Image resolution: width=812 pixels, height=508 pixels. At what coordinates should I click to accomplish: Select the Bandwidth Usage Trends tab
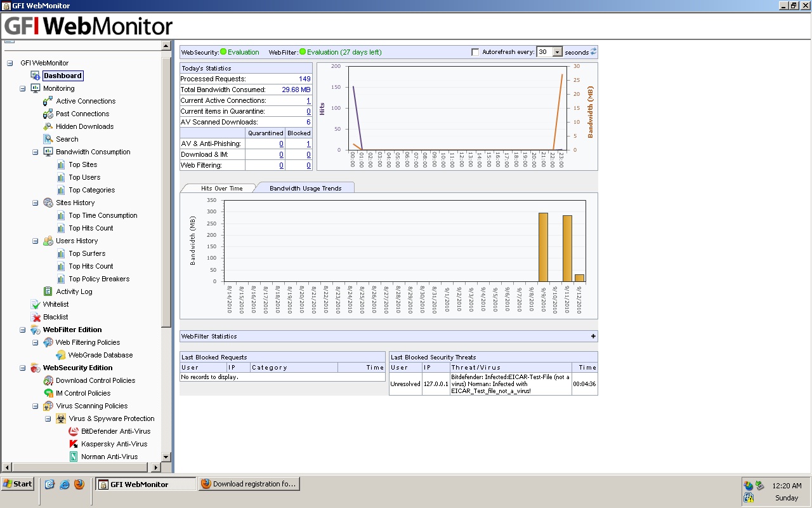click(305, 188)
